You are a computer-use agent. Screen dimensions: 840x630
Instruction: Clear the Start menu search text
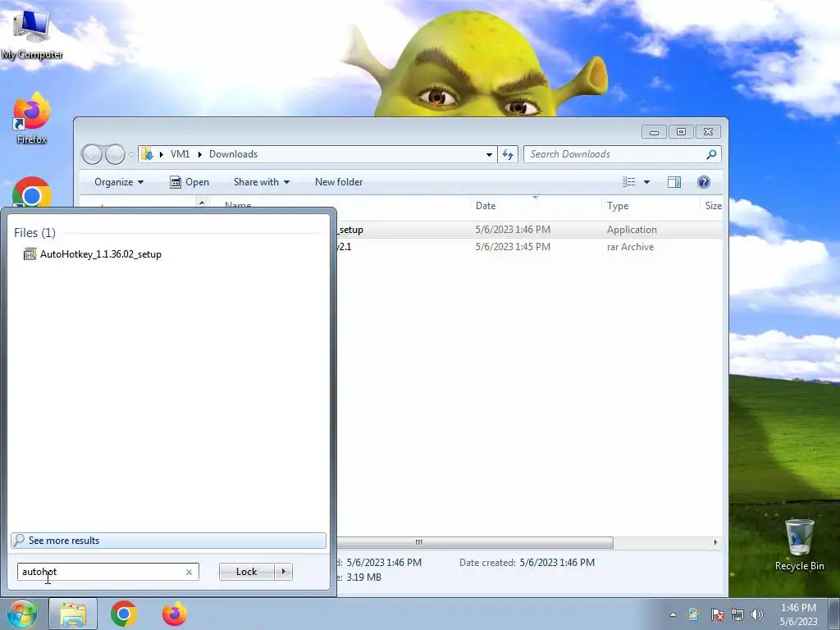click(x=189, y=572)
